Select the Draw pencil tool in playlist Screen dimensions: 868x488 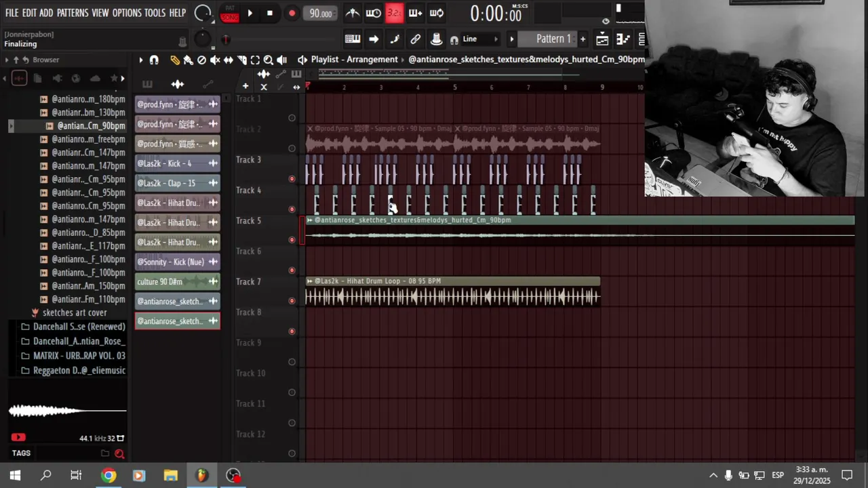pos(175,60)
